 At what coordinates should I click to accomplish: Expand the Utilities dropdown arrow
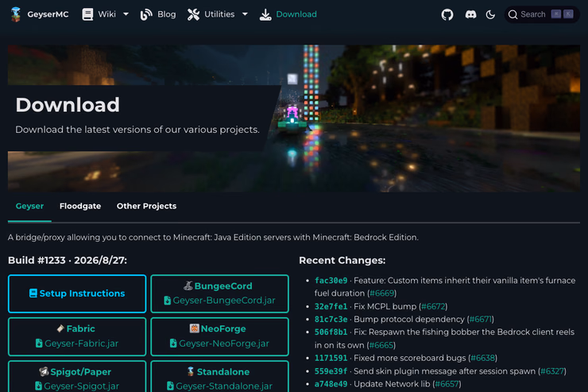(245, 14)
